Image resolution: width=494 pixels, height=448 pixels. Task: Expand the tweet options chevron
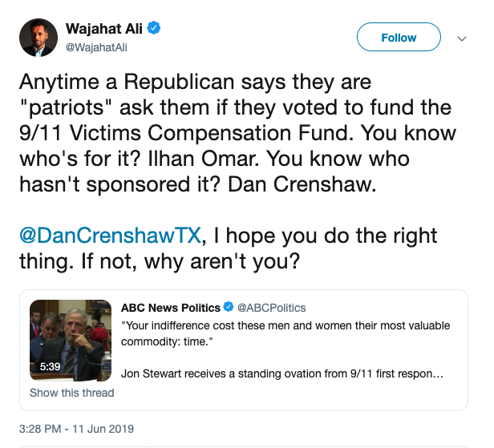(461, 38)
